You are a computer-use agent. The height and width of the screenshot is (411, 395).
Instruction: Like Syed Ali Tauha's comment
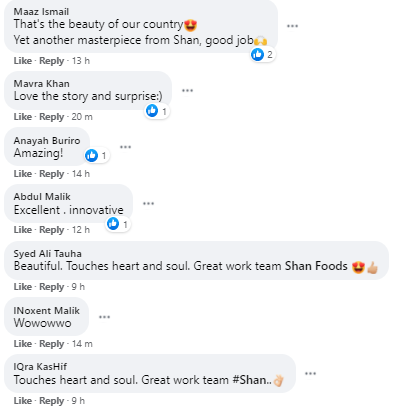point(23,287)
